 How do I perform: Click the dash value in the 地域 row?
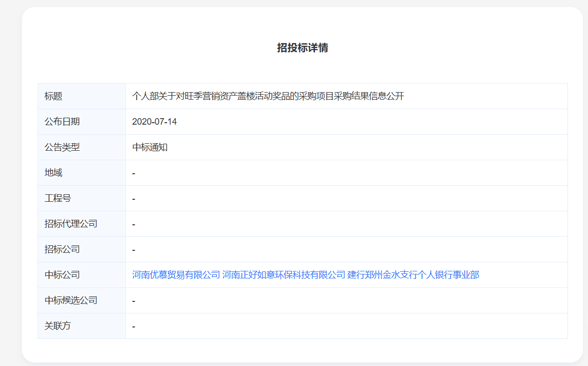pos(134,173)
